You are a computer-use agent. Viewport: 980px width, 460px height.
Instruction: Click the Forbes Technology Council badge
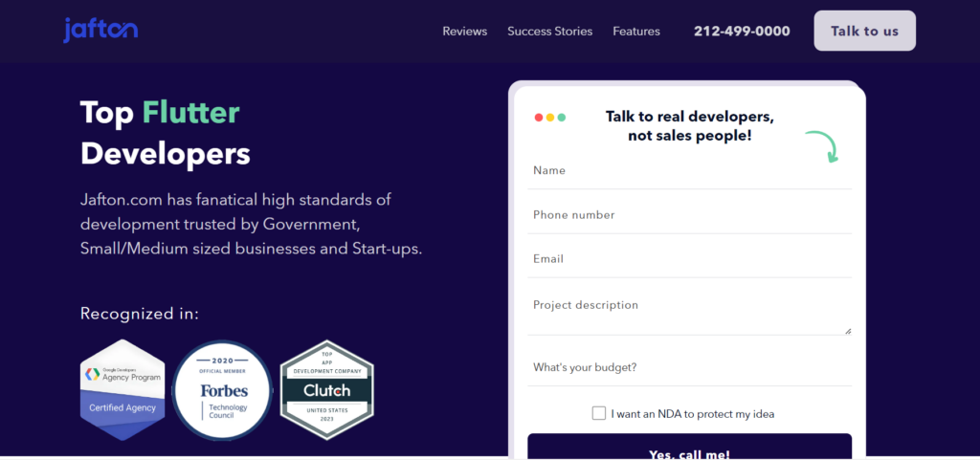(x=222, y=390)
